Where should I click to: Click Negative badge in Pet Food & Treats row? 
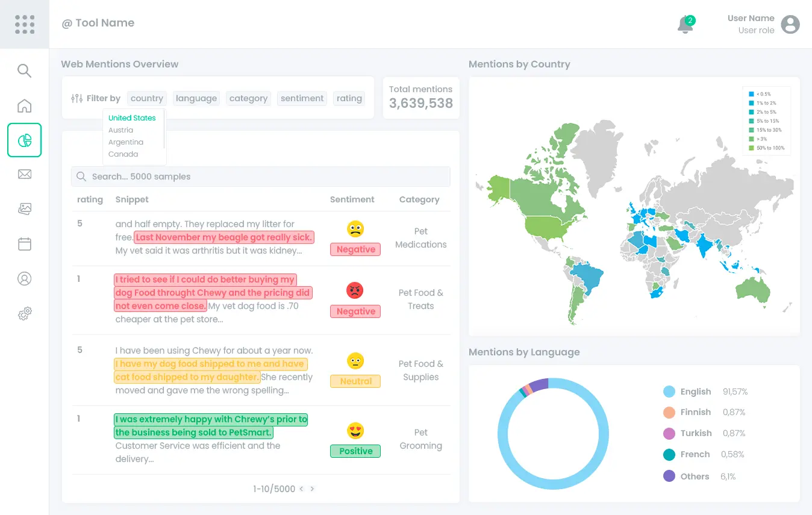(x=355, y=311)
